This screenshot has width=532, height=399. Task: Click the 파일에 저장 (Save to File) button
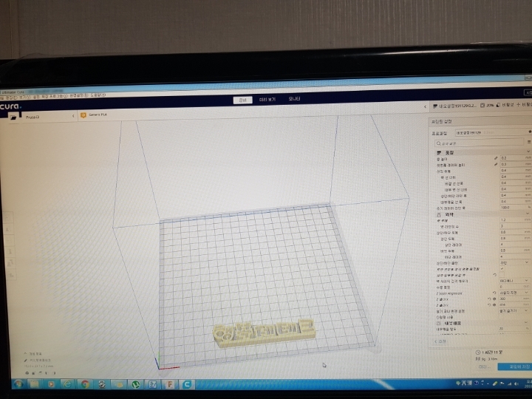tap(515, 366)
